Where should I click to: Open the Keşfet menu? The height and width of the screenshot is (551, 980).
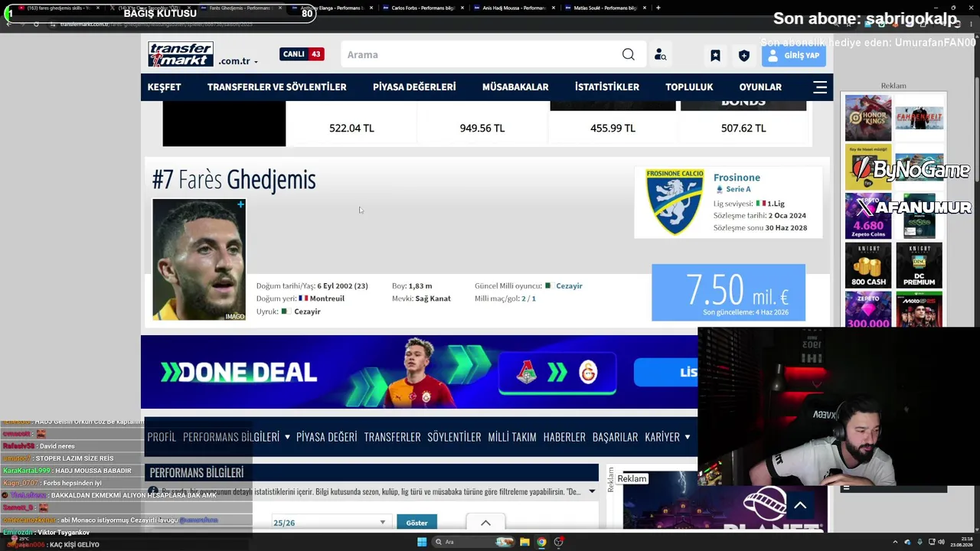pos(164,87)
